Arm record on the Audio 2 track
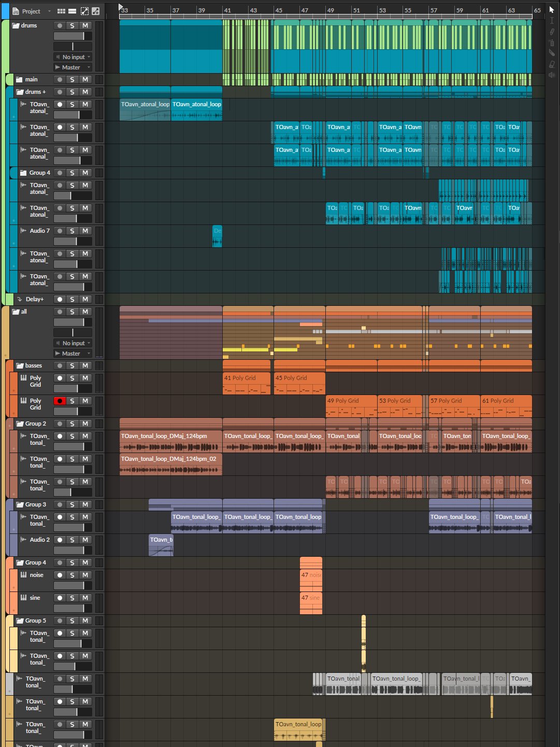Image resolution: width=560 pixels, height=747 pixels. [60, 540]
